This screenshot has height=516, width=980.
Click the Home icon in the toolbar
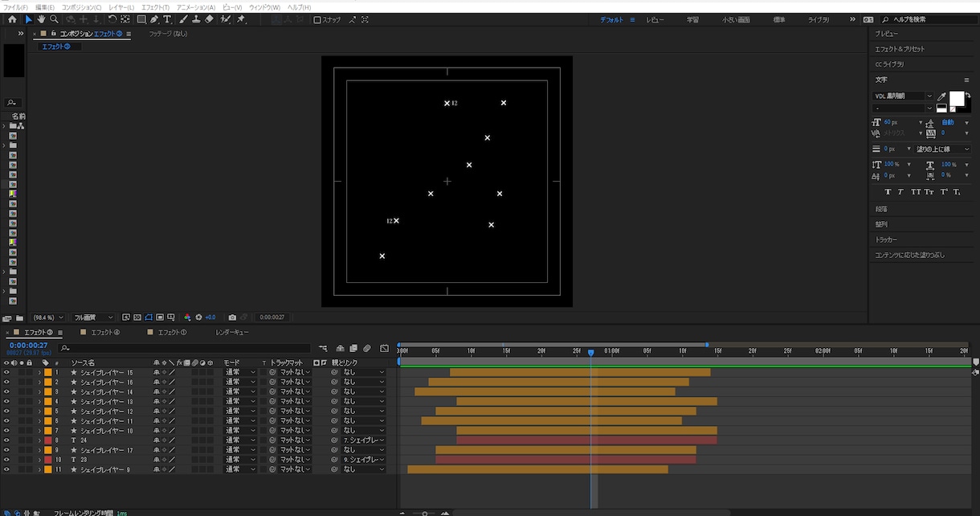tap(12, 19)
